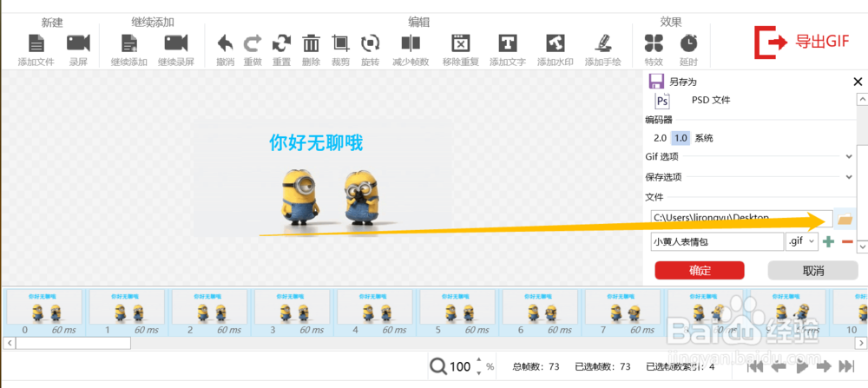
Task: Select frame 7 thumbnail in the timeline
Action: pos(623,306)
